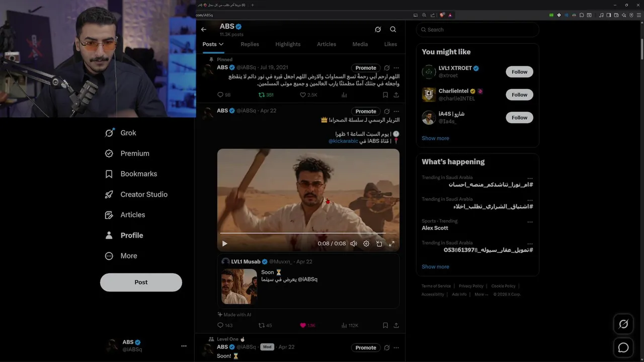Promote the pinned post
Screen dimensions: 644x362
366,68
